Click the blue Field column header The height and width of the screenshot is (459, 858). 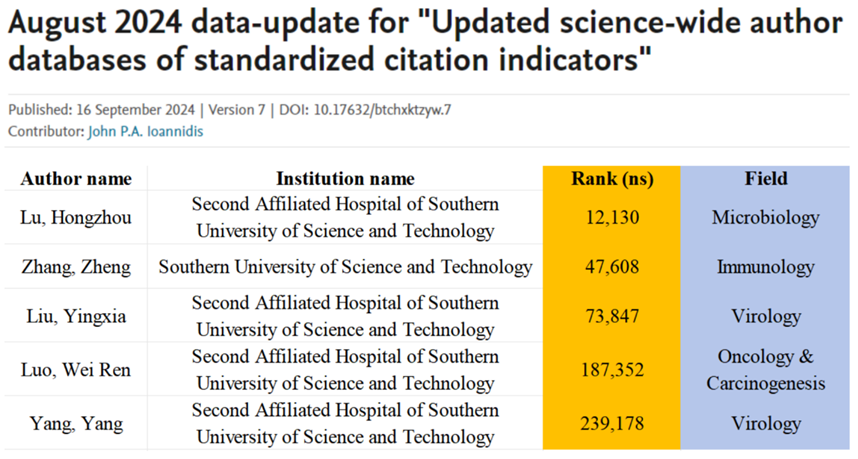click(x=766, y=179)
